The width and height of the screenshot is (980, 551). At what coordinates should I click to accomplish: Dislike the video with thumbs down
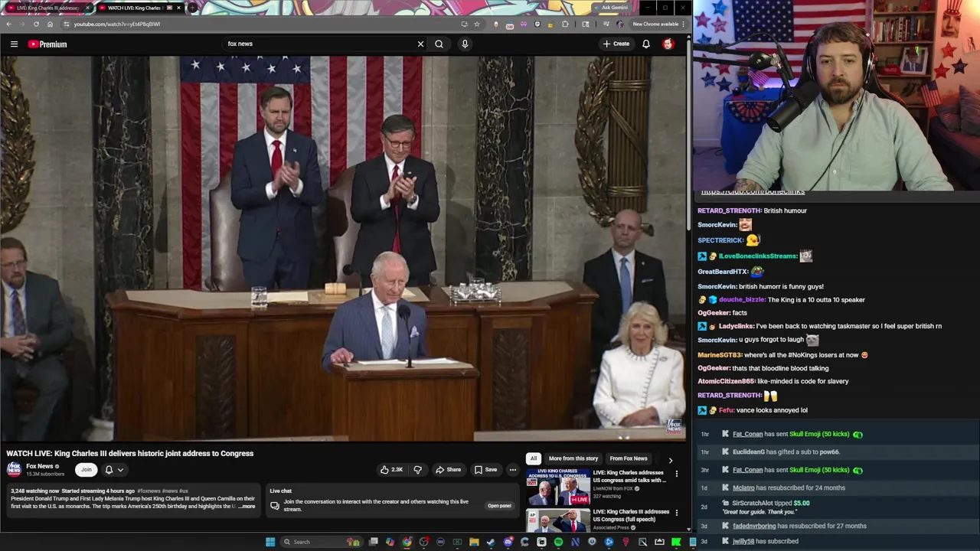(x=418, y=470)
